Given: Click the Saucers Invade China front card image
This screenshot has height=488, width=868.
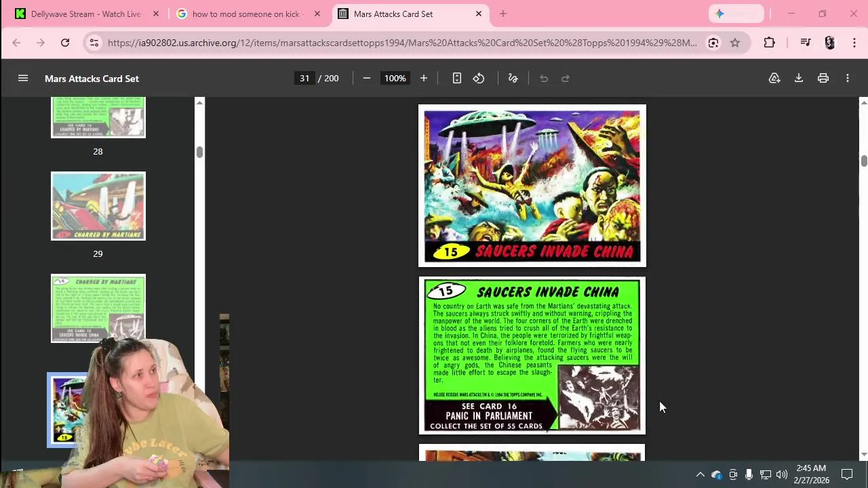Looking at the screenshot, I should tap(532, 186).
